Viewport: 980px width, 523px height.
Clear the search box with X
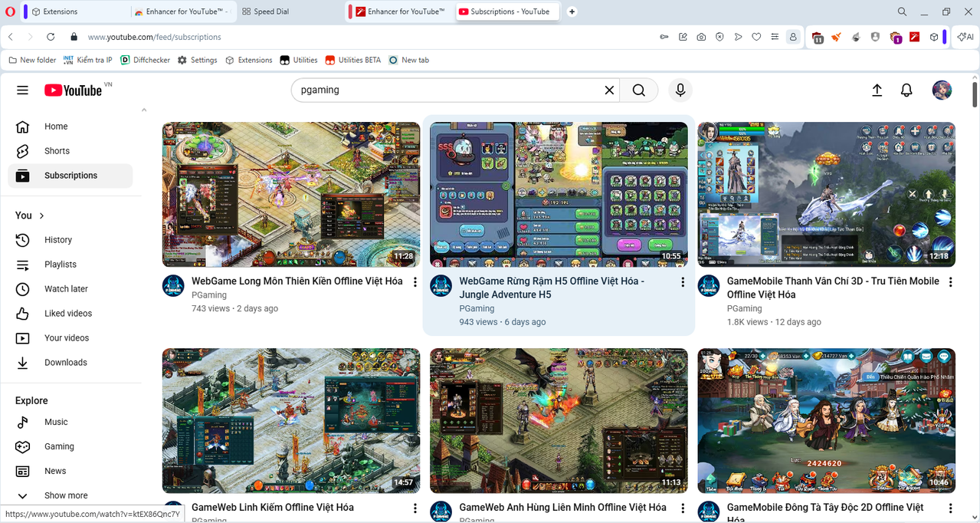(609, 90)
